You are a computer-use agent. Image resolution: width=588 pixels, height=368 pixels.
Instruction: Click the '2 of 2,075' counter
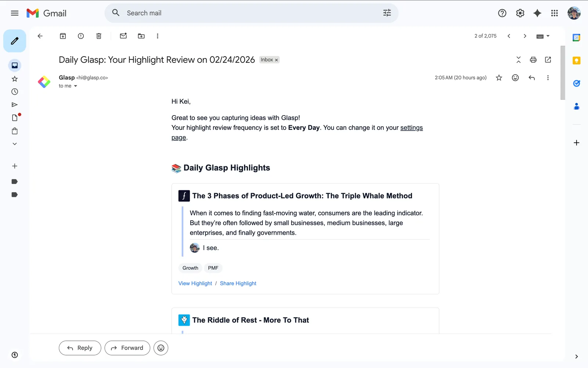pyautogui.click(x=485, y=36)
